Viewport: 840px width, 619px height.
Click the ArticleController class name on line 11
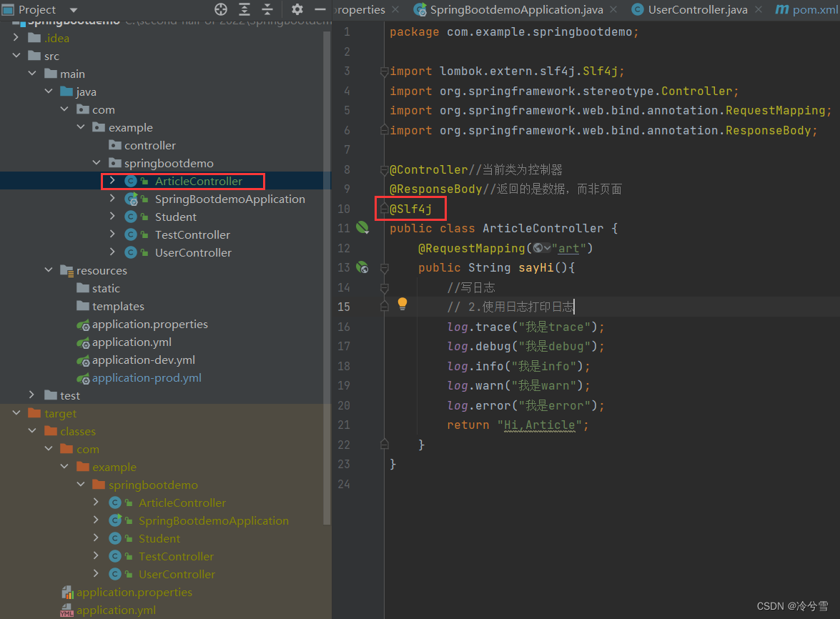[543, 228]
